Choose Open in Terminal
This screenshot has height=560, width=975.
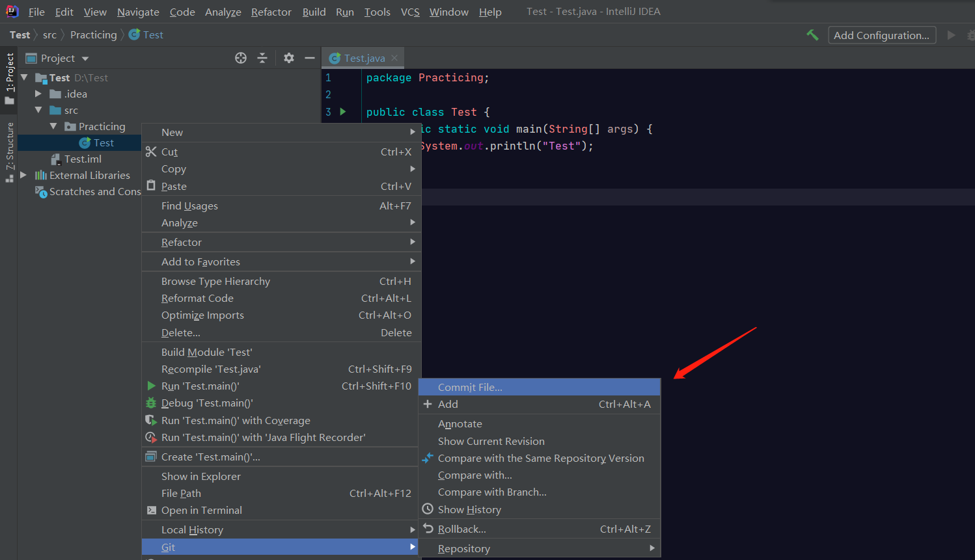281,510
